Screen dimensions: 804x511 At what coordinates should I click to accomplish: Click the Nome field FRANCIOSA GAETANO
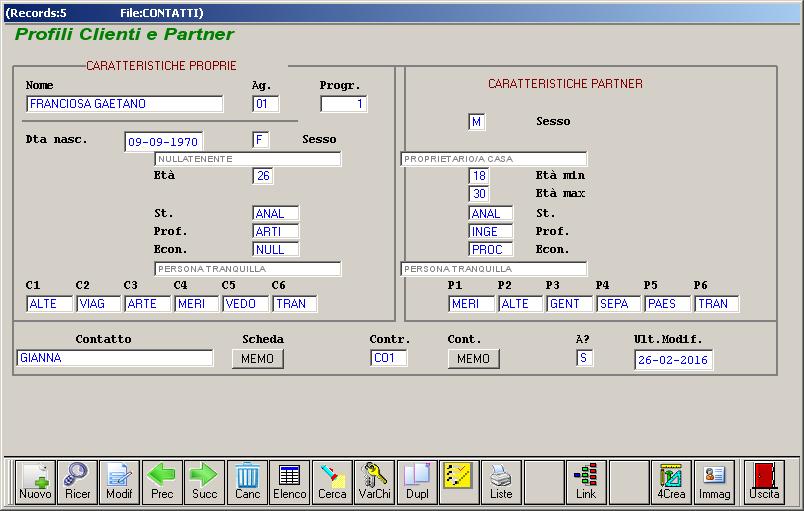tap(125, 104)
